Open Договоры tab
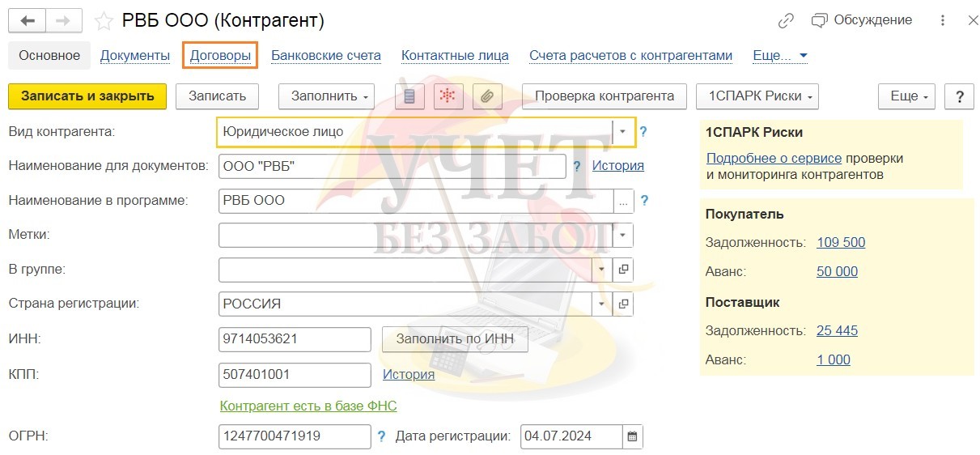The image size is (980, 455). (x=221, y=56)
